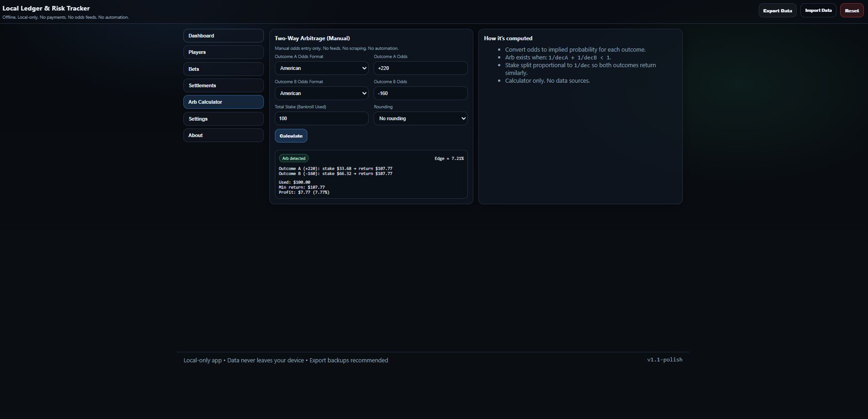Click the 'Arb exists when' formula bullet
The width and height of the screenshot is (868, 419).
click(x=558, y=58)
